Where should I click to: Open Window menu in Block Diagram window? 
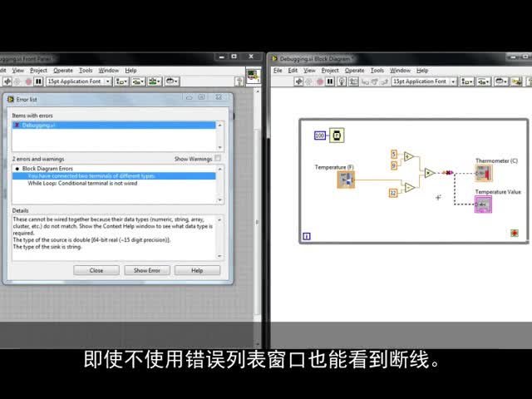click(400, 70)
